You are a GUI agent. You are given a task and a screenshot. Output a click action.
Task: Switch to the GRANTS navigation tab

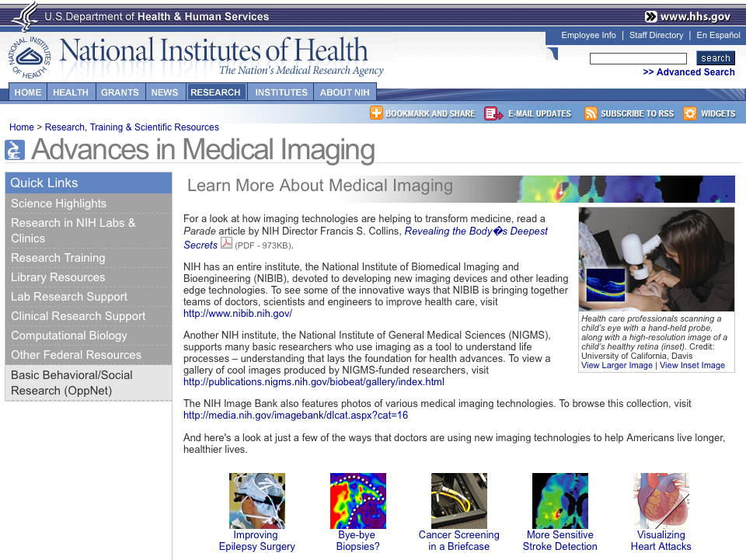tap(120, 92)
